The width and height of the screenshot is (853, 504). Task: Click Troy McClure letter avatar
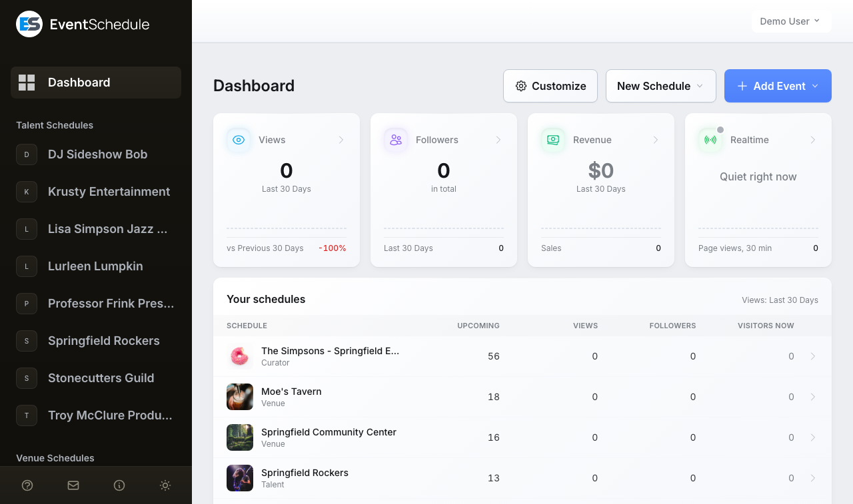click(x=27, y=415)
